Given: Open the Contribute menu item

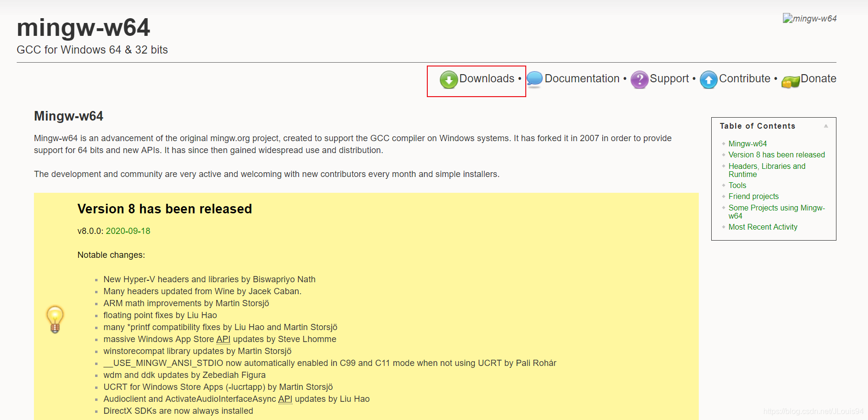Looking at the screenshot, I should (x=745, y=78).
